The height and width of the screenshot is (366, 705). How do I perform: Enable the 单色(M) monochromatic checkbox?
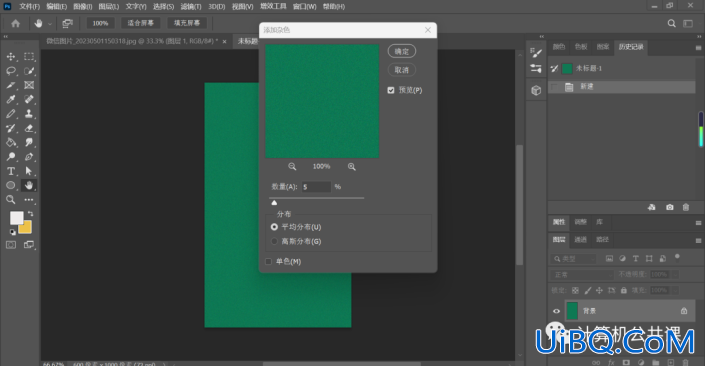(x=268, y=262)
